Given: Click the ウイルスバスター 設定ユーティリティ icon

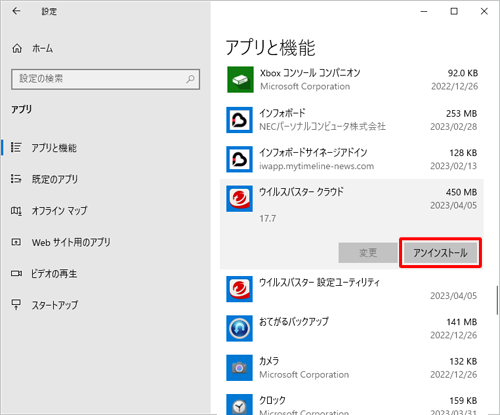Looking at the screenshot, I should point(240,289).
